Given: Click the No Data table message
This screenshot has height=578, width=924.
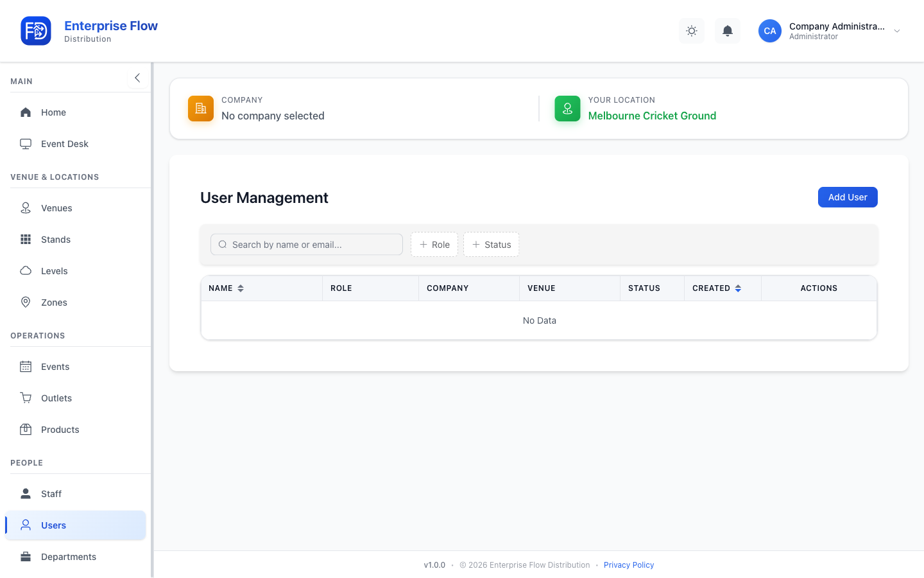Looking at the screenshot, I should pyautogui.click(x=540, y=320).
